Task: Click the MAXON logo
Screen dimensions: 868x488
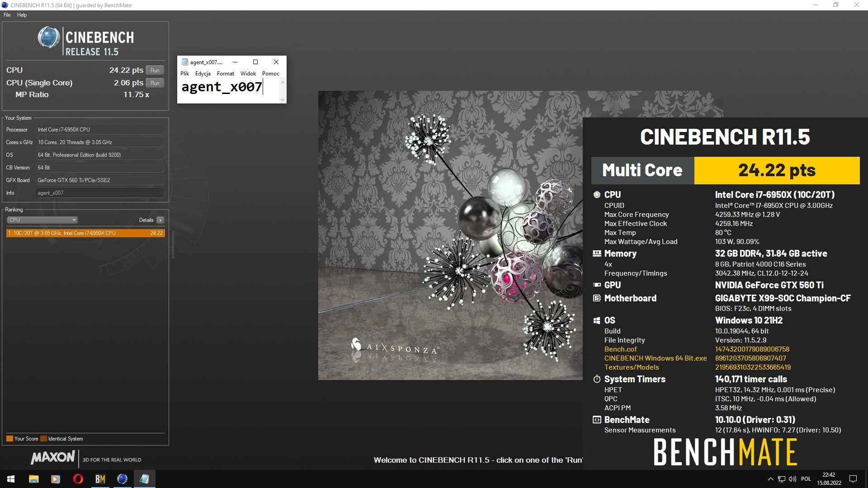Action: pyautogui.click(x=52, y=457)
